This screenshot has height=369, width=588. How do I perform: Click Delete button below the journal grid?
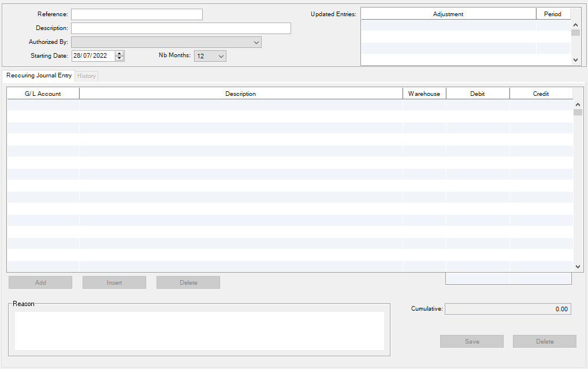(188, 282)
